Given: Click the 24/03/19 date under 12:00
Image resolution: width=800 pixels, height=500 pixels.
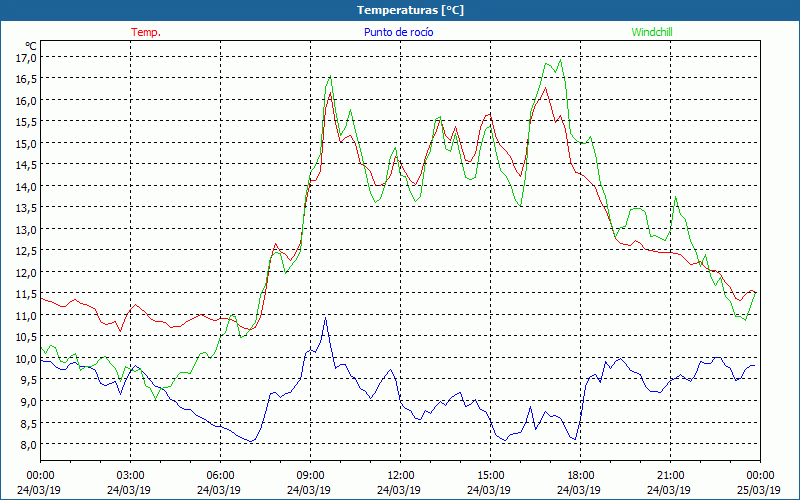Looking at the screenshot, I should pyautogui.click(x=399, y=490).
